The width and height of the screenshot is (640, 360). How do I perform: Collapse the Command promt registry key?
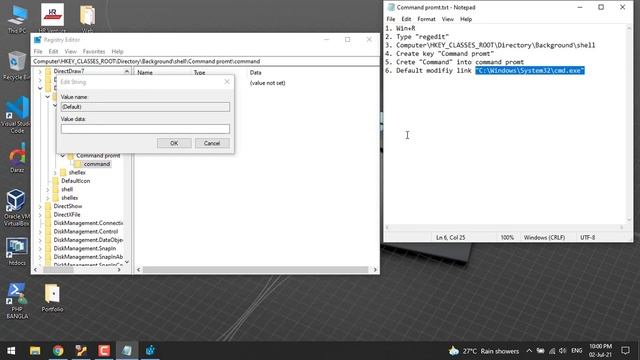click(x=62, y=156)
